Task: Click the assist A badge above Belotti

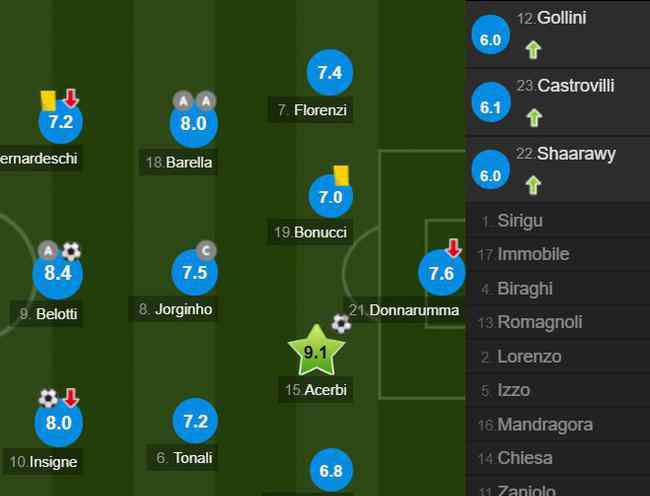Action: (48, 251)
